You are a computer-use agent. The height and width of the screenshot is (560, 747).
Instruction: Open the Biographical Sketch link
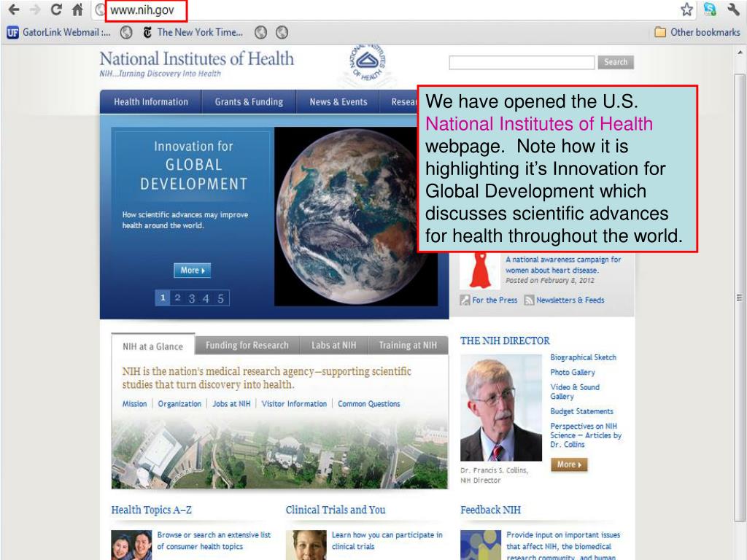(583, 357)
